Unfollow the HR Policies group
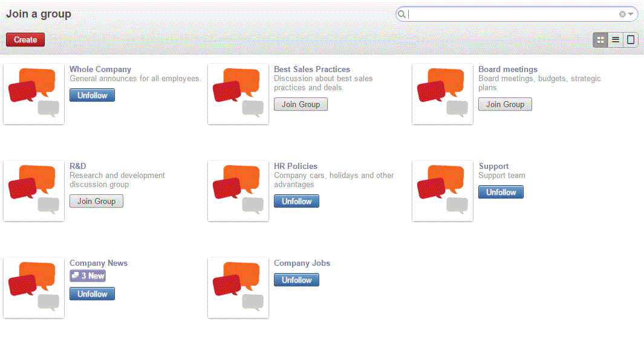 pos(296,200)
